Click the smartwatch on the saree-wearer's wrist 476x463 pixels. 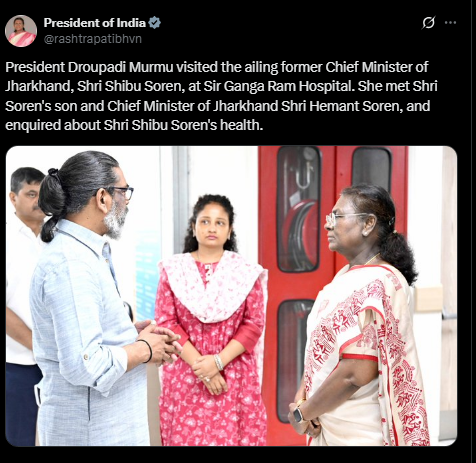click(x=298, y=415)
